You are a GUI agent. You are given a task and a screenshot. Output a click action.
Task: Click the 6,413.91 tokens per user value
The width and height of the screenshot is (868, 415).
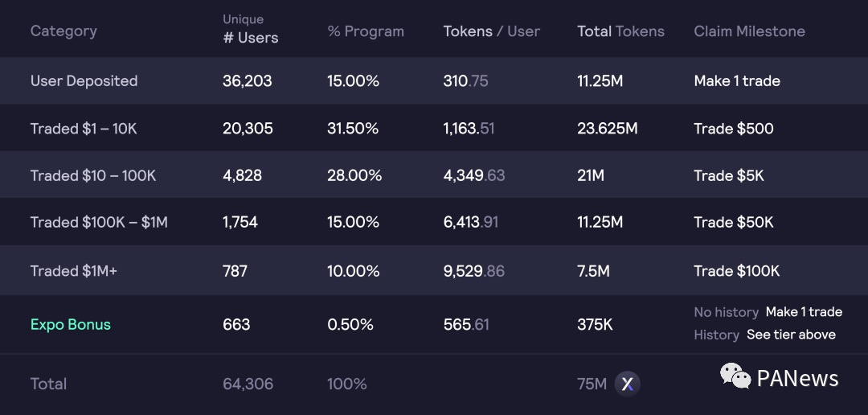click(x=470, y=222)
